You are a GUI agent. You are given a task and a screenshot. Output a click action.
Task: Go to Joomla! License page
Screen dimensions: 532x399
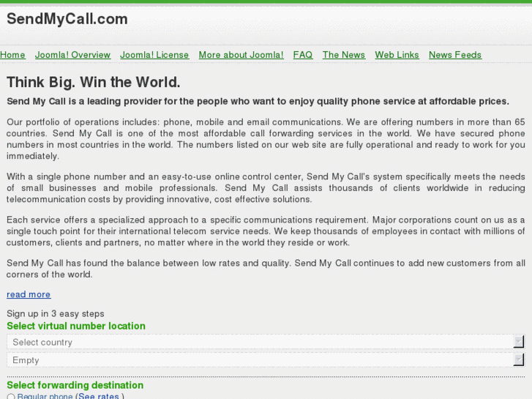pyautogui.click(x=154, y=55)
